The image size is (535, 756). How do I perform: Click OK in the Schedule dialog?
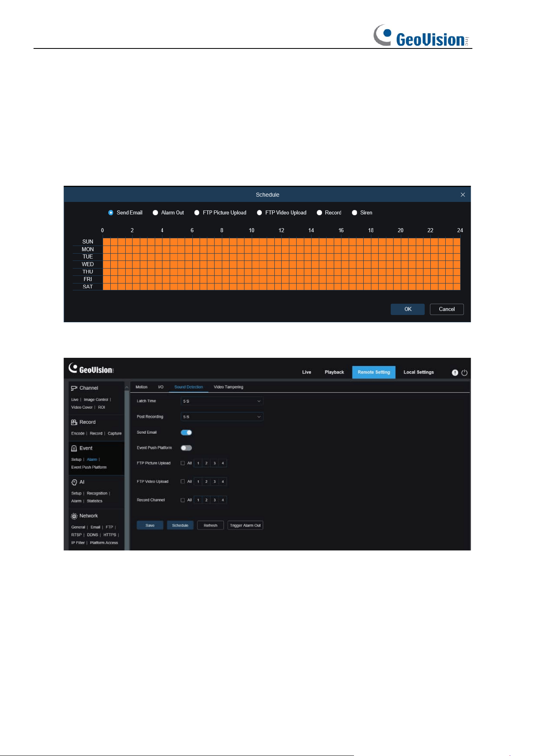[x=408, y=309]
